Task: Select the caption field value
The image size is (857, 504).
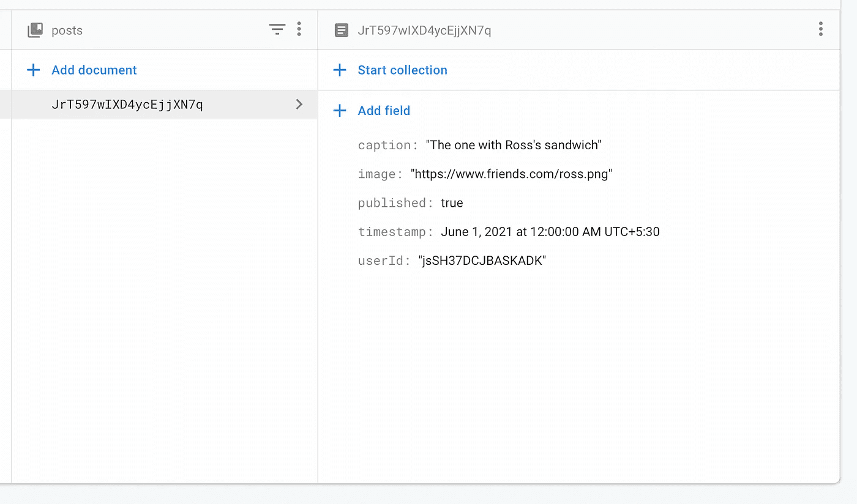Action: (x=514, y=146)
